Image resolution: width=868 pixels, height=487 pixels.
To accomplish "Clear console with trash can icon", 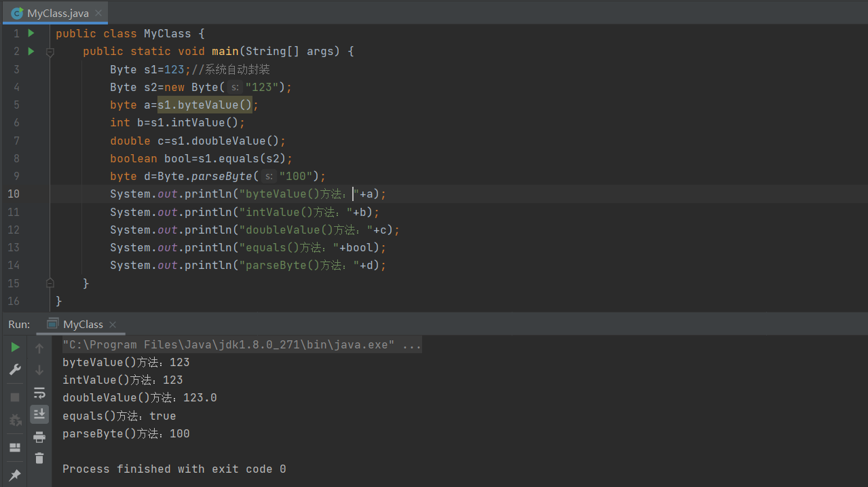I will coord(39,458).
